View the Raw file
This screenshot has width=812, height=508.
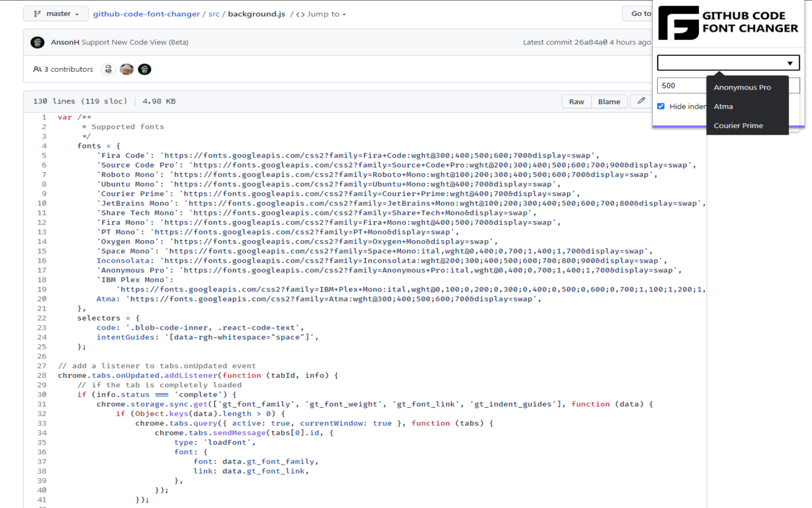577,102
